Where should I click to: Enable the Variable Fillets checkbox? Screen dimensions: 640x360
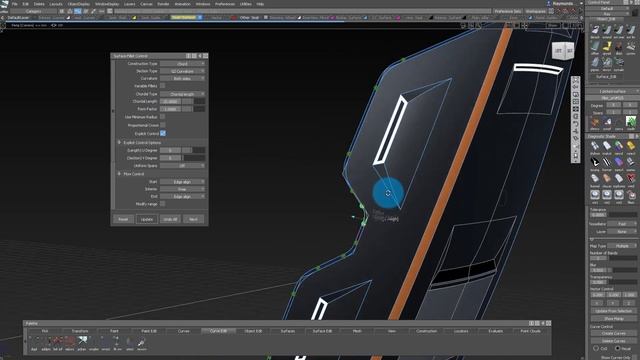coord(162,86)
